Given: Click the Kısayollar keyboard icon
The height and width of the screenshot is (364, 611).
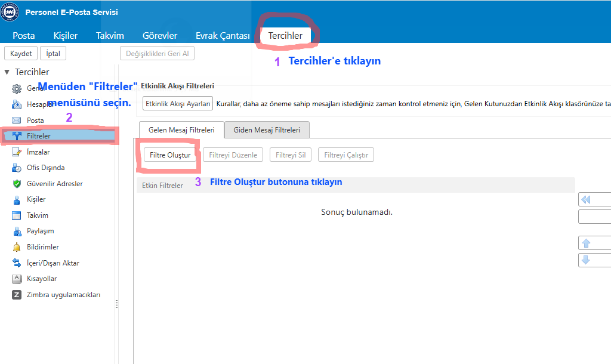Looking at the screenshot, I should (x=16, y=279).
